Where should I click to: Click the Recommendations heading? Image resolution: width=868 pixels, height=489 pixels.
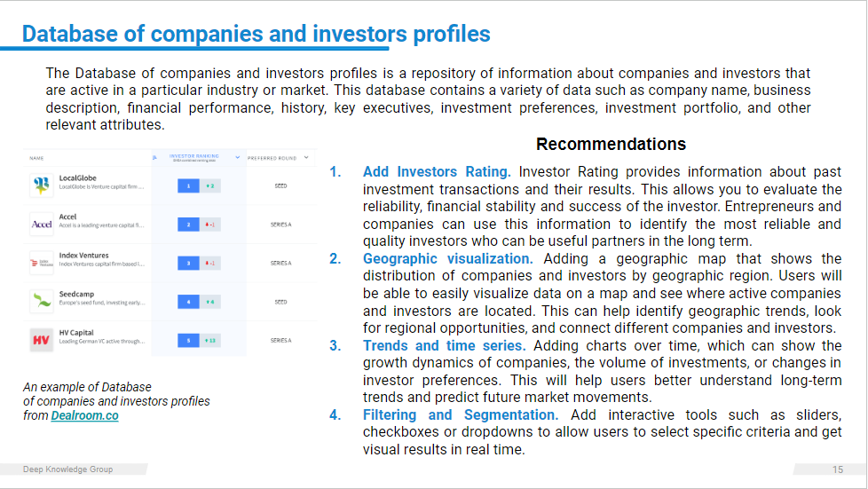(611, 144)
